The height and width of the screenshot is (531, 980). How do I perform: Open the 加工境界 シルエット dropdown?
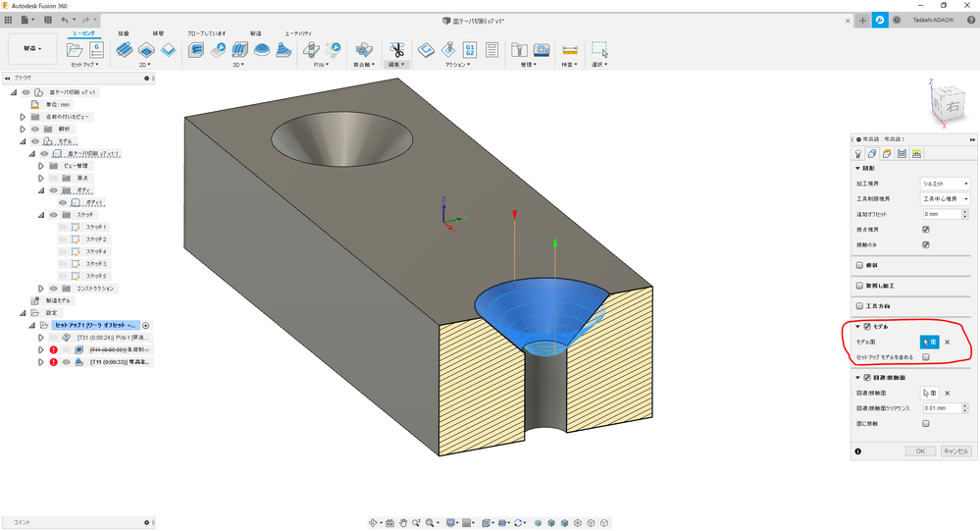coord(945,184)
